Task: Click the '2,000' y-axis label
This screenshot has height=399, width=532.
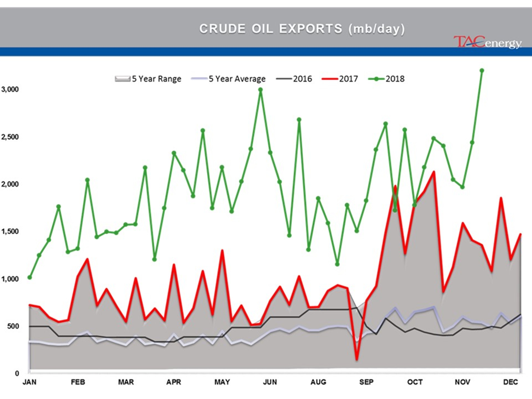Action: point(10,184)
